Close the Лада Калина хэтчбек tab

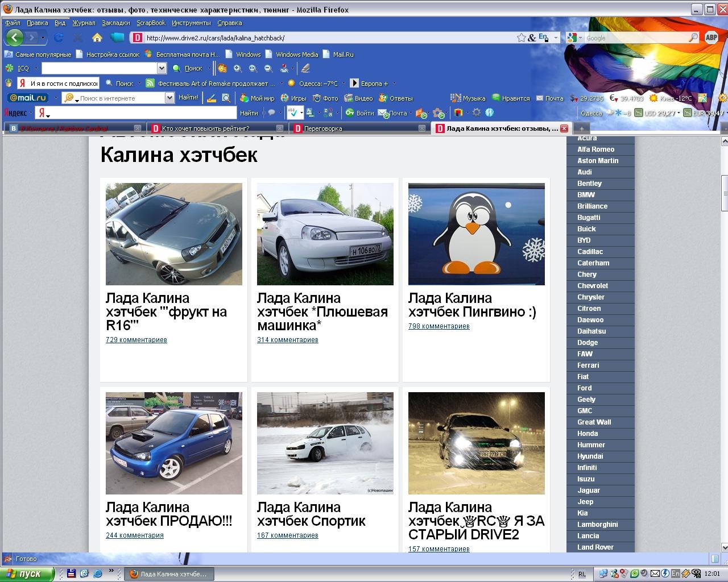pyautogui.click(x=564, y=128)
